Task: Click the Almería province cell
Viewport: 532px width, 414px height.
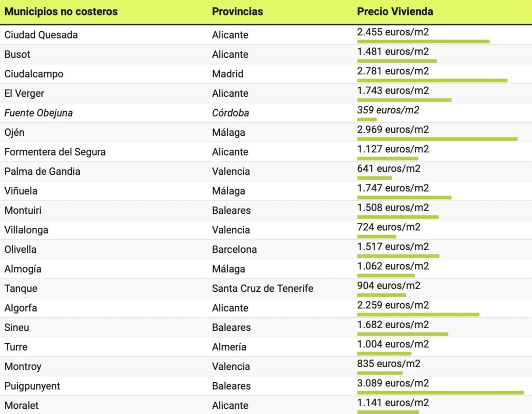Action: 229,347
